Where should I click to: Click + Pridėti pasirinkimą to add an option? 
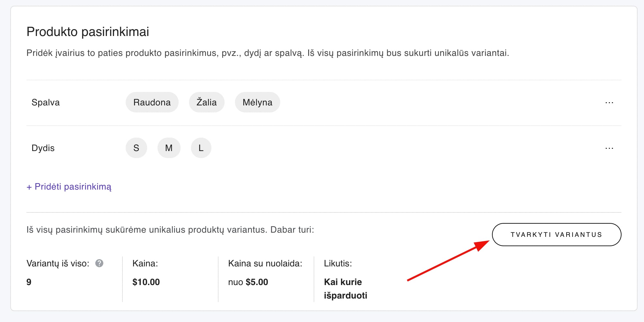click(x=69, y=187)
